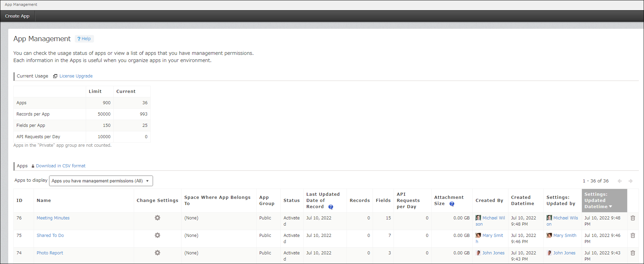This screenshot has width=644, height=264.
Task: Open Shared To Do app link
Action: (x=50, y=236)
